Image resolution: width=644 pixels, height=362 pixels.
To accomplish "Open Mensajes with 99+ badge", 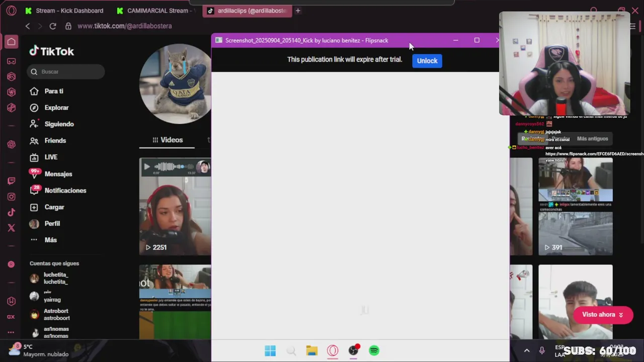I will [x=51, y=174].
